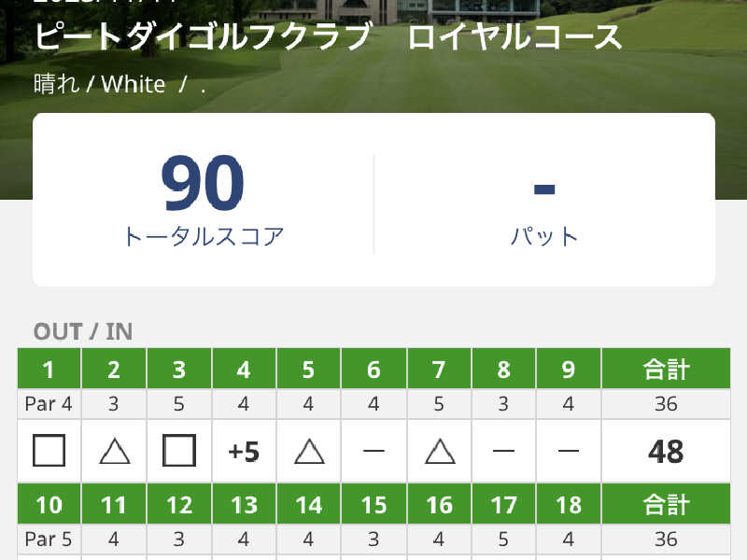747x560 pixels.
Task: Click the OUT / IN section label
Action: point(83,331)
